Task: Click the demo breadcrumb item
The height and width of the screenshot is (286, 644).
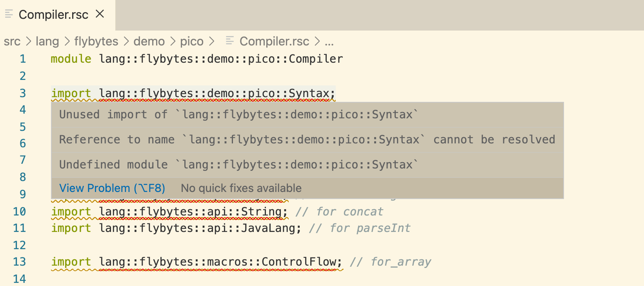Action: [149, 41]
